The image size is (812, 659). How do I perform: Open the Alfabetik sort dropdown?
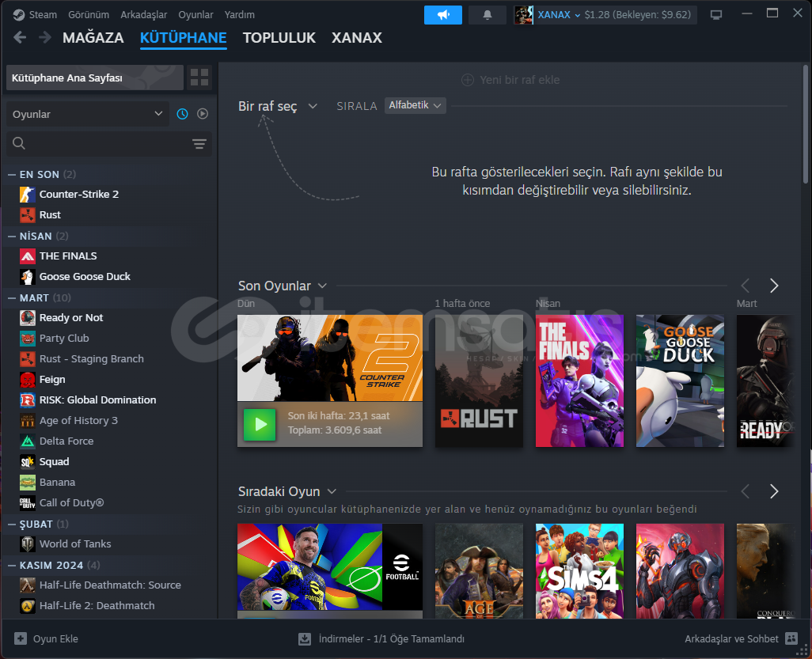click(x=415, y=105)
